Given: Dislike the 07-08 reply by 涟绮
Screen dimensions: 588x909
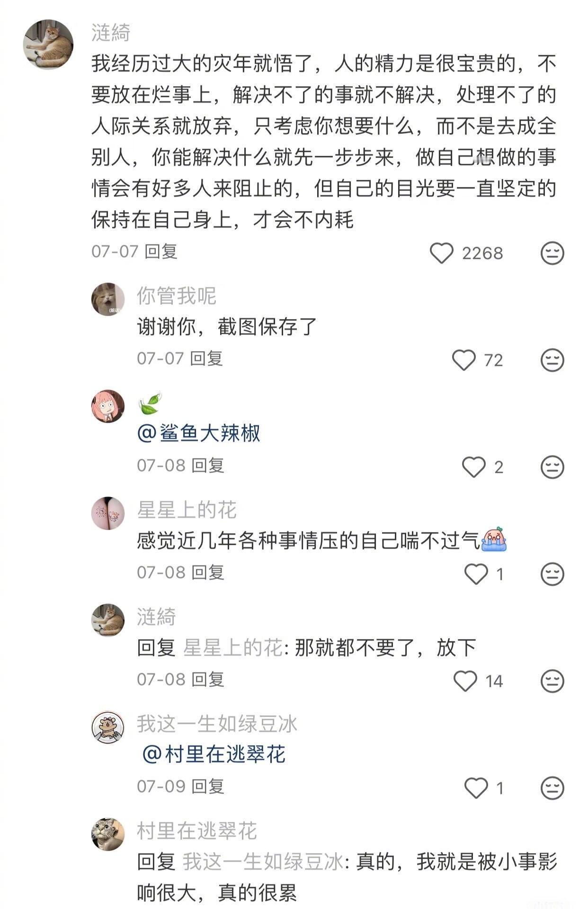Looking at the screenshot, I should [552, 681].
